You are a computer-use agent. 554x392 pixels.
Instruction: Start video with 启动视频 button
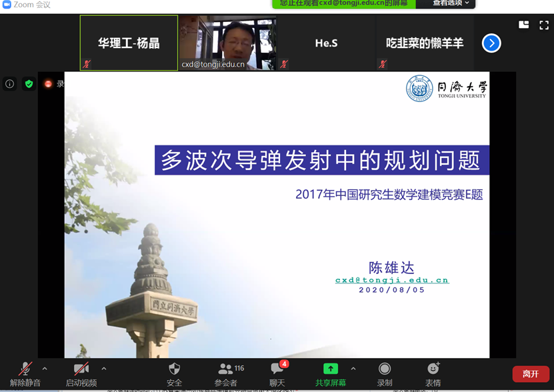[x=81, y=369]
